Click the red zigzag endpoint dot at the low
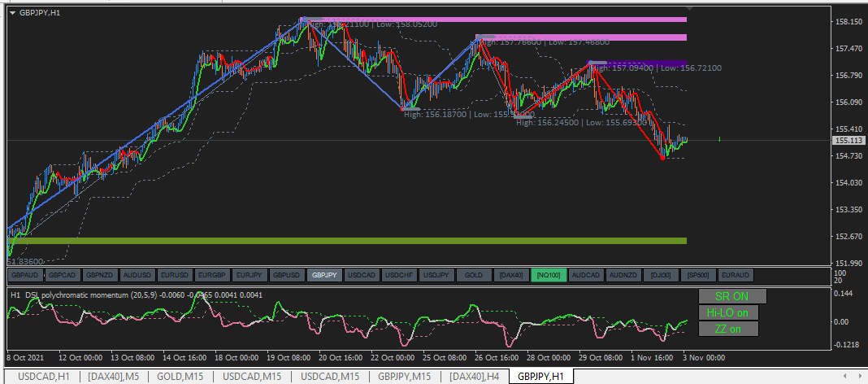 coord(662,158)
